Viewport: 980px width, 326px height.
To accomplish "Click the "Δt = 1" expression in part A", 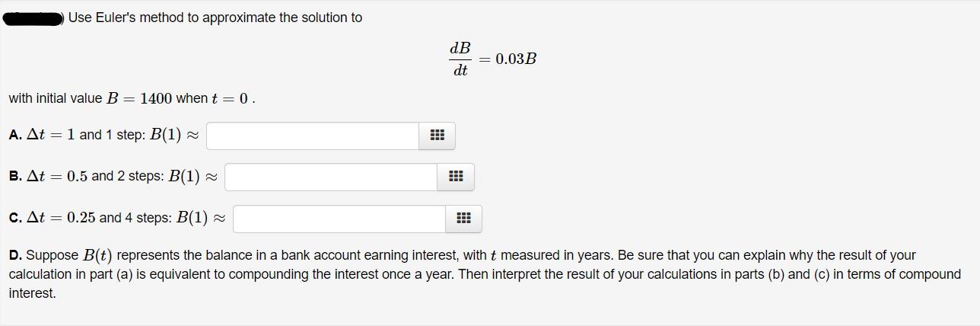I will 51,135.
